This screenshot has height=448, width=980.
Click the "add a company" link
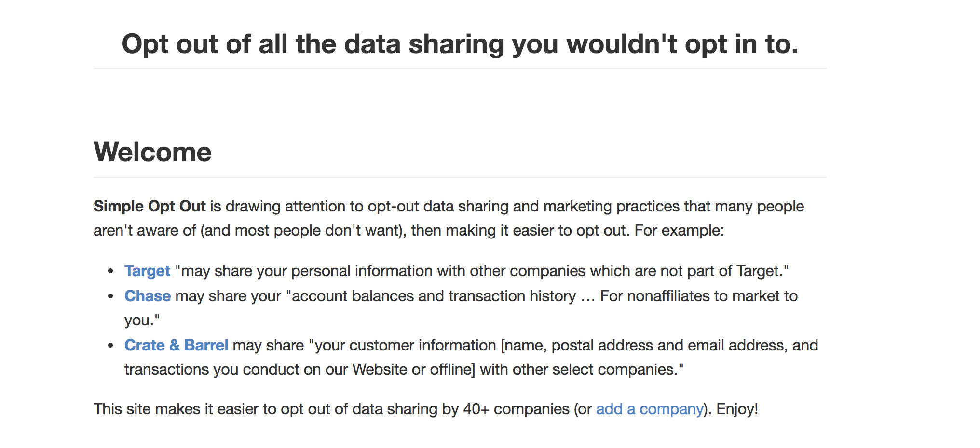649,409
